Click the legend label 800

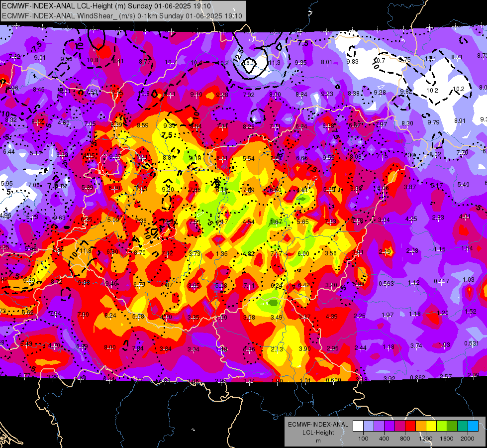[405, 439]
